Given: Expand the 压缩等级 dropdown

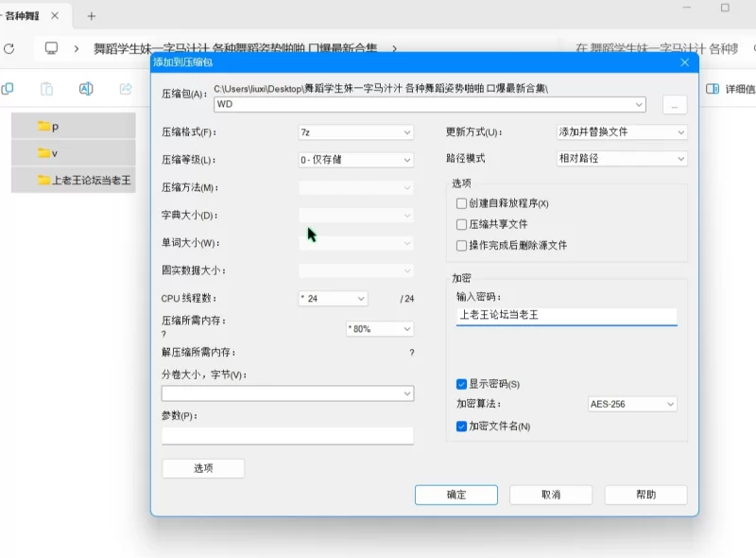Looking at the screenshot, I should [355, 160].
